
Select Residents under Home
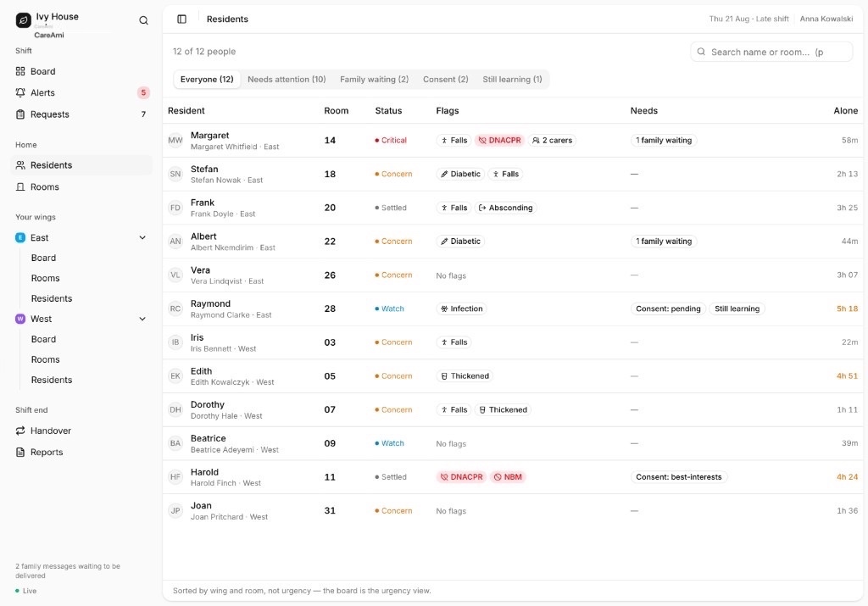81,165
